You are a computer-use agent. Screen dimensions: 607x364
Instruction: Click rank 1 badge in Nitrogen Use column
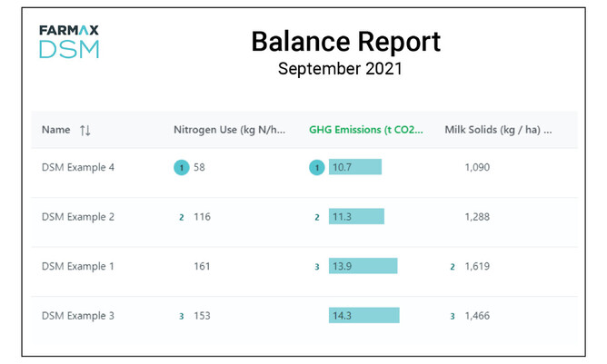click(181, 168)
